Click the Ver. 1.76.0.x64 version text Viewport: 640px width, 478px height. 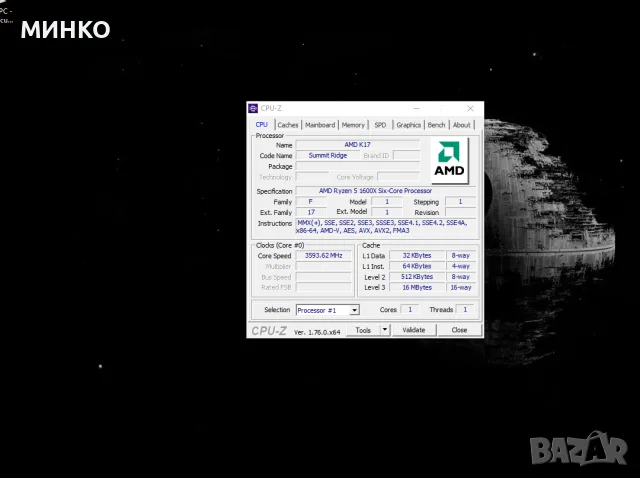[x=317, y=332]
